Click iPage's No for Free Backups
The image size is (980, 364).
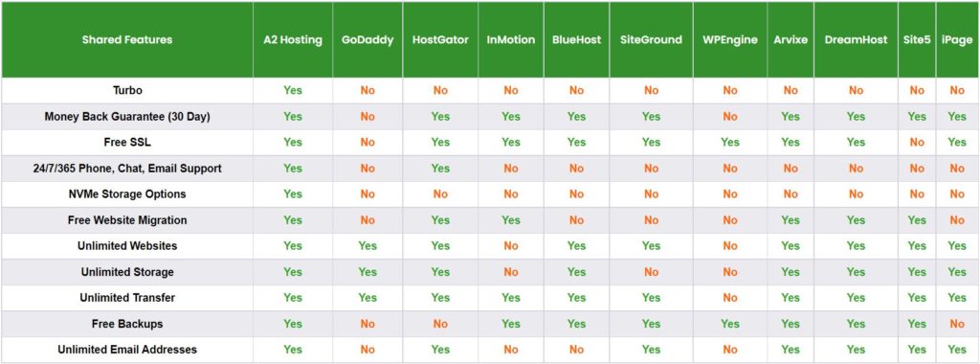(x=957, y=324)
